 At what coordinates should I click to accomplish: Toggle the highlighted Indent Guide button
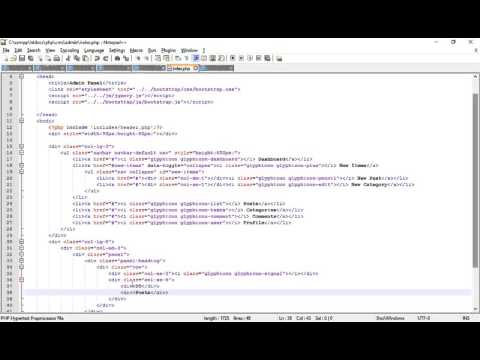point(196,58)
